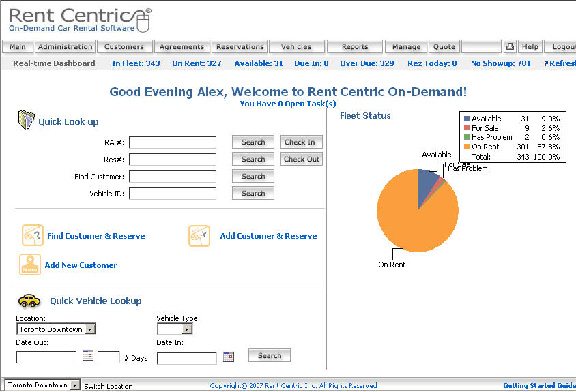This screenshot has height=392, width=576.
Task: Click the Switch Location label
Action: (109, 386)
